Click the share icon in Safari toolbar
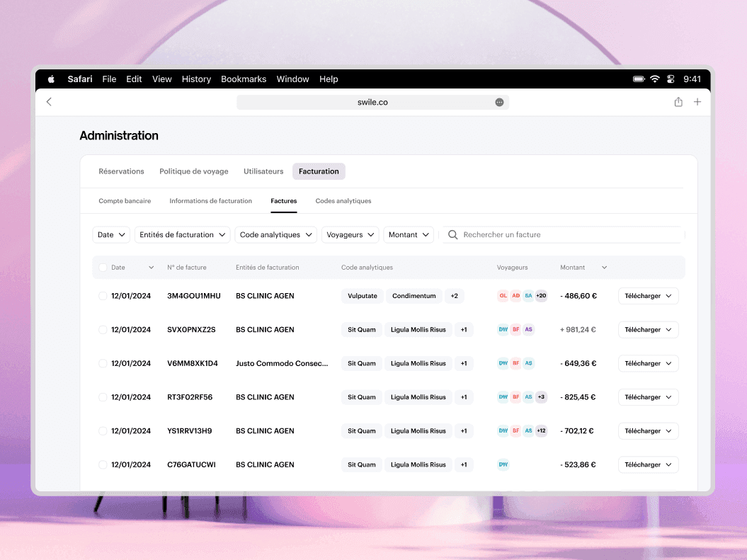Viewport: 747px width, 560px height. coord(678,102)
